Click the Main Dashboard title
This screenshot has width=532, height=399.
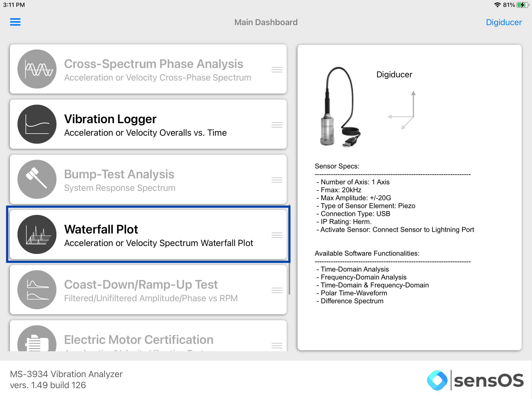click(266, 22)
